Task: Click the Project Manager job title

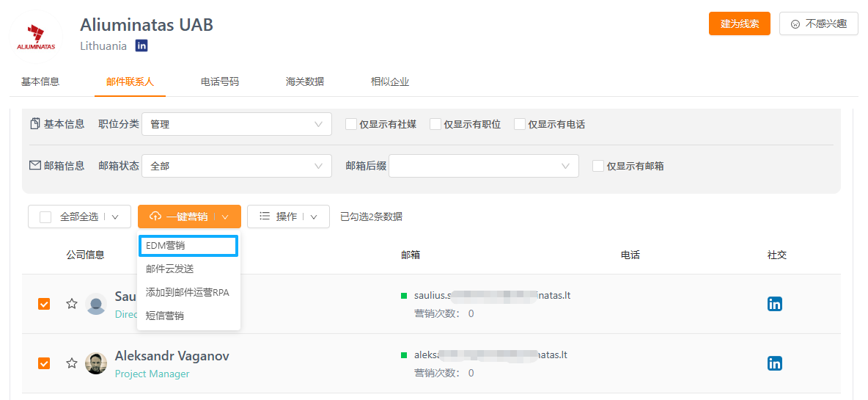Action: tap(152, 374)
